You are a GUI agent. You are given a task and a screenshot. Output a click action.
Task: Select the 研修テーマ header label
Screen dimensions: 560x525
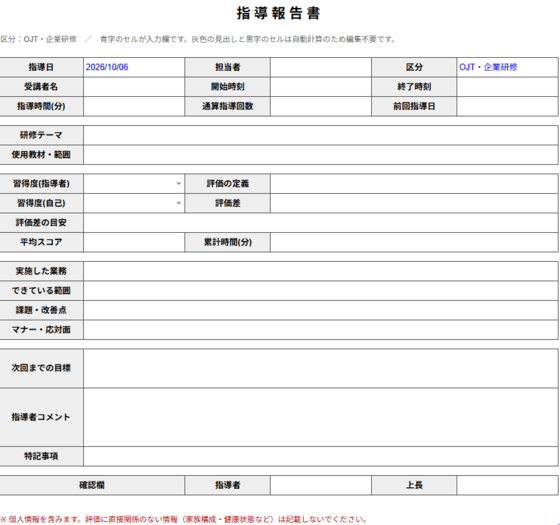pos(41,135)
